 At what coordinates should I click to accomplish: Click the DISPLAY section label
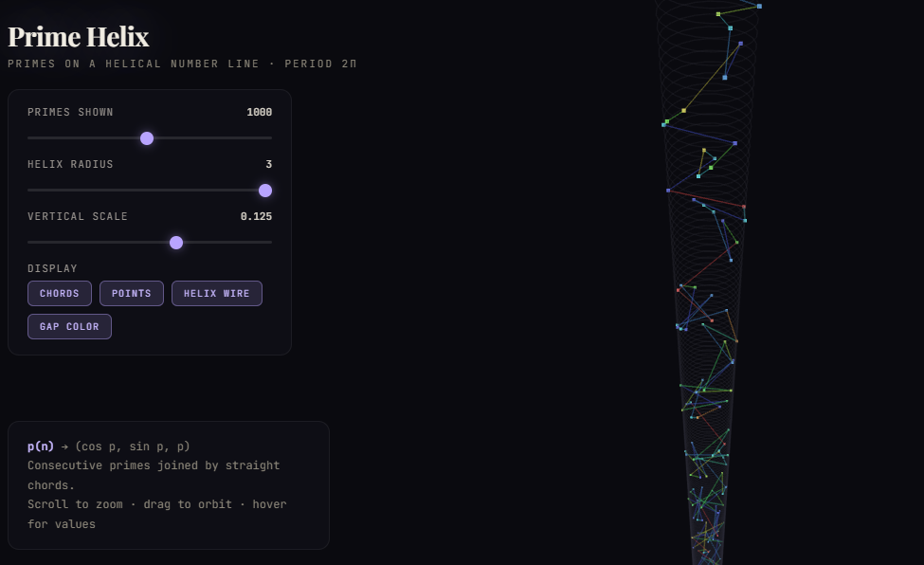click(52, 269)
